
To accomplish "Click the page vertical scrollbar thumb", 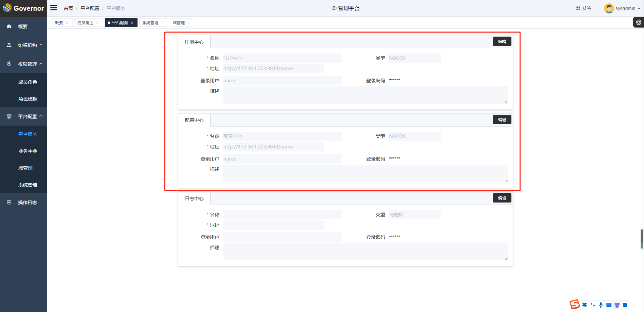I will [x=642, y=239].
